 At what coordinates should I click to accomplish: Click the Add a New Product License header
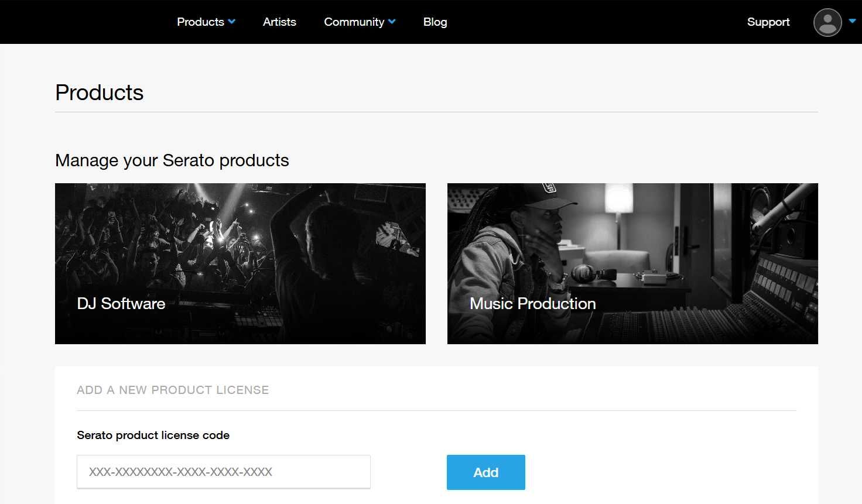click(x=173, y=390)
